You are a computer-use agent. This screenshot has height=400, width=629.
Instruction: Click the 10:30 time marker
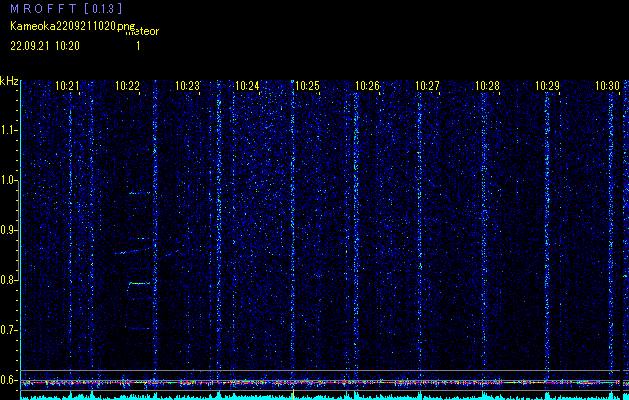pos(607,85)
